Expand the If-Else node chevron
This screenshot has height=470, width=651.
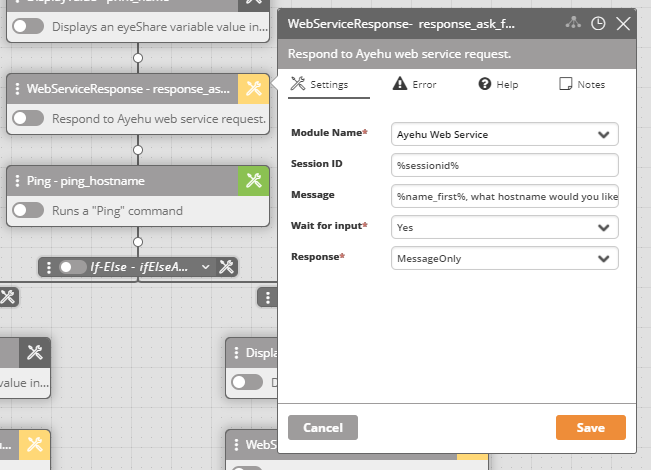[x=206, y=267]
